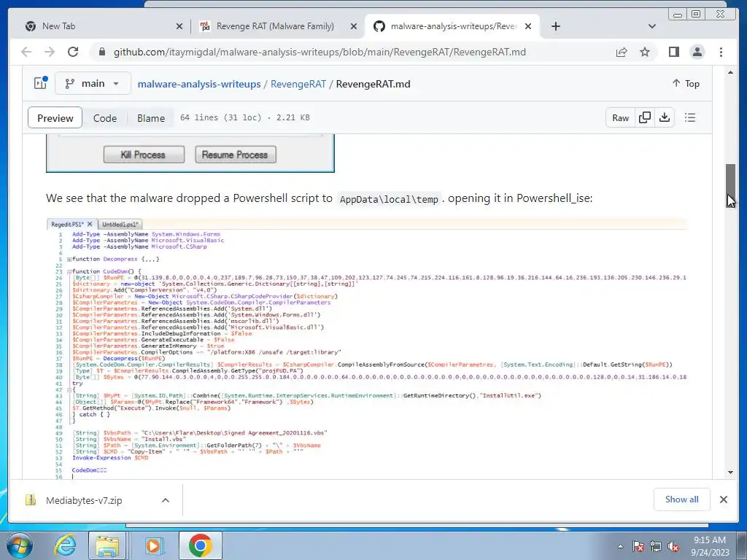Jump to Top of the file

[686, 83]
